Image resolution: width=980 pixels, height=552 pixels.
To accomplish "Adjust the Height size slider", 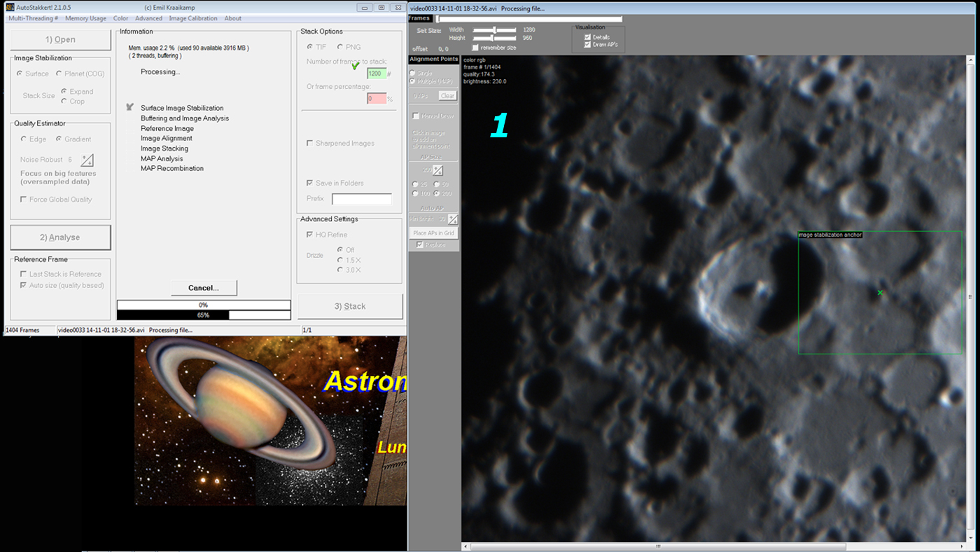I will point(495,38).
